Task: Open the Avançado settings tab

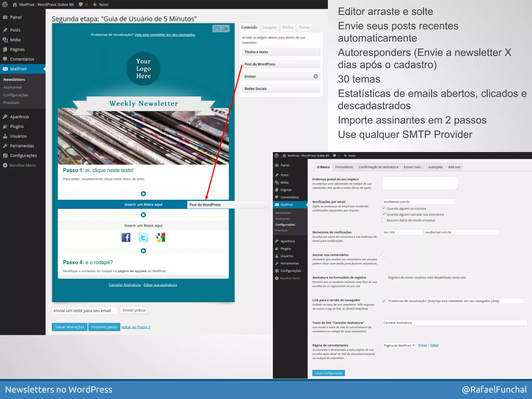Action: (435, 167)
